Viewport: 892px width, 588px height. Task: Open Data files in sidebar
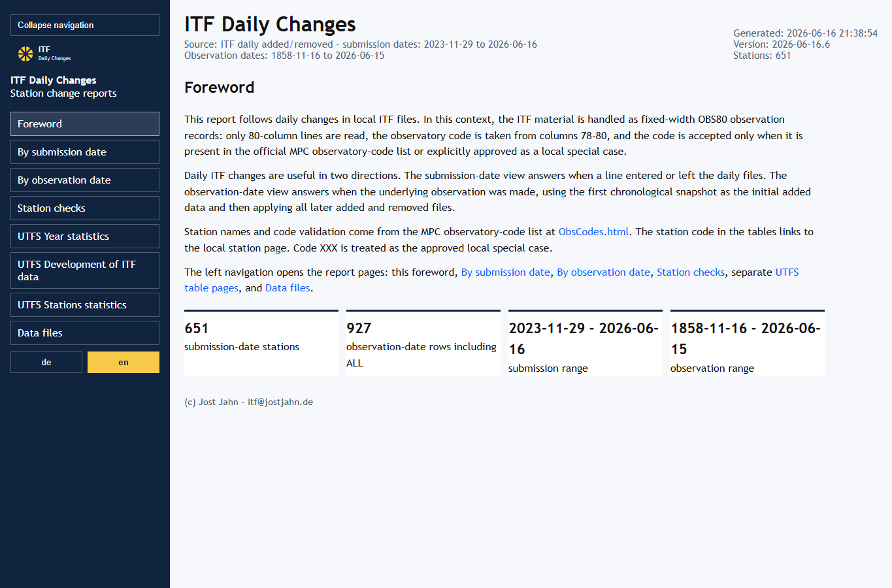pyautogui.click(x=85, y=333)
